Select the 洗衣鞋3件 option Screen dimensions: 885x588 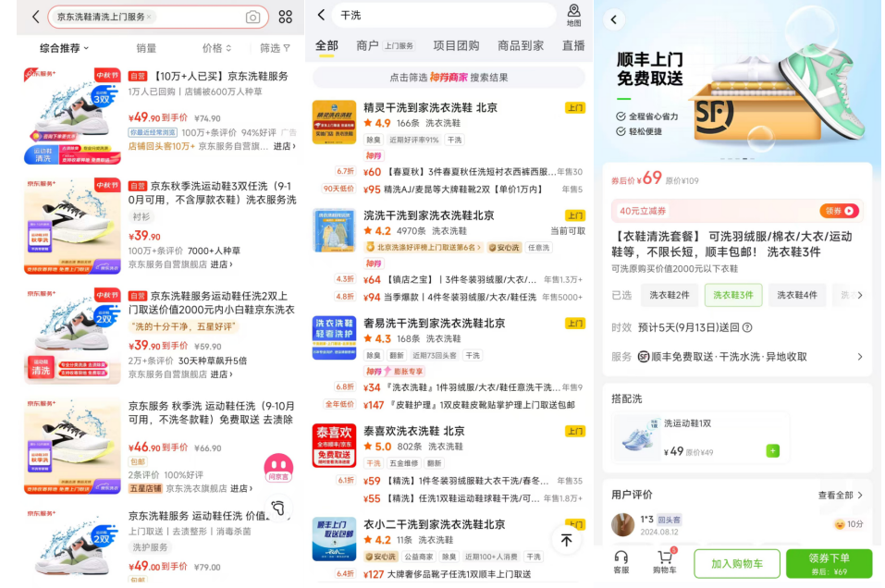pyautogui.click(x=732, y=295)
